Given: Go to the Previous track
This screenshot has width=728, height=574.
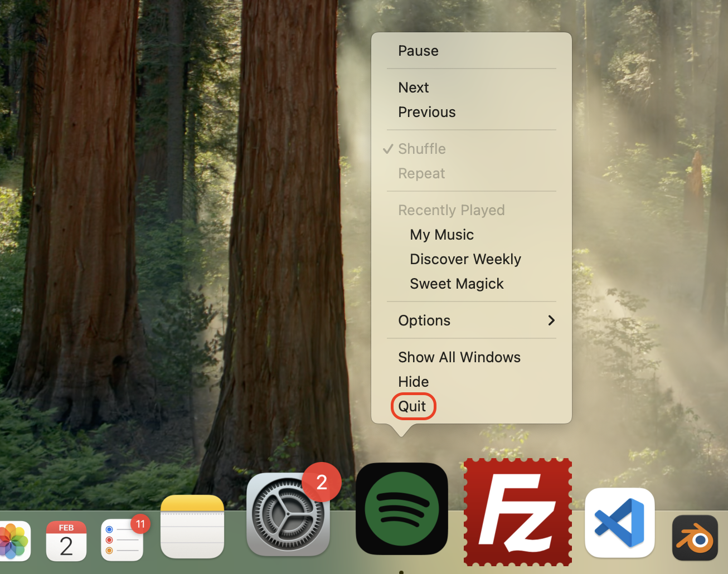Looking at the screenshot, I should 426,112.
